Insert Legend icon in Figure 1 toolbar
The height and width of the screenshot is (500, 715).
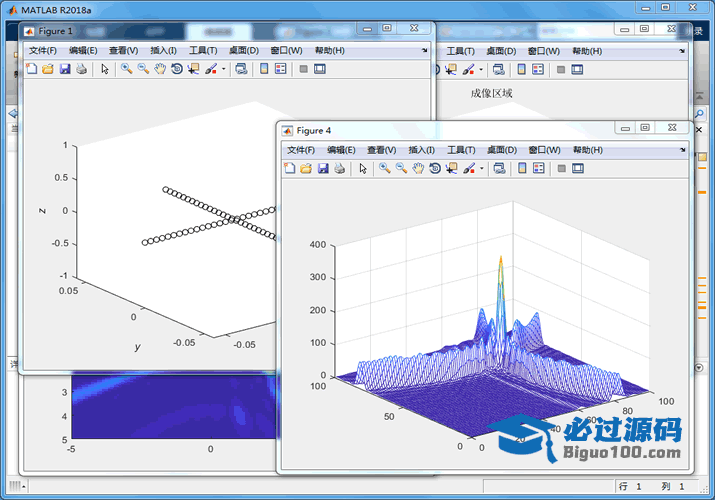tap(280, 69)
